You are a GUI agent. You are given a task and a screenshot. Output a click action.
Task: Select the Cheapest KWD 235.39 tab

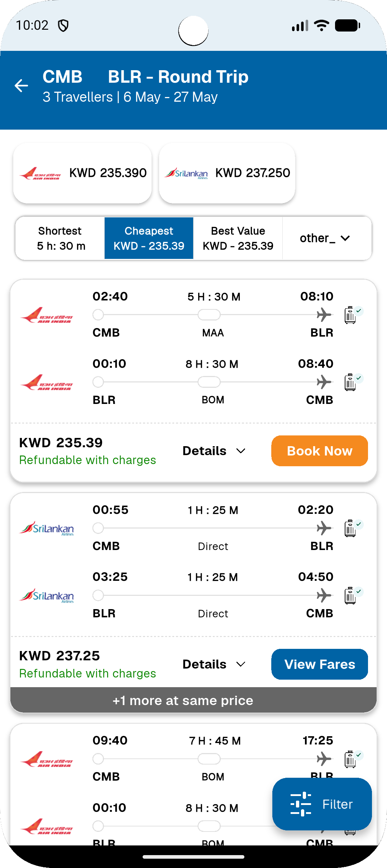click(x=149, y=238)
